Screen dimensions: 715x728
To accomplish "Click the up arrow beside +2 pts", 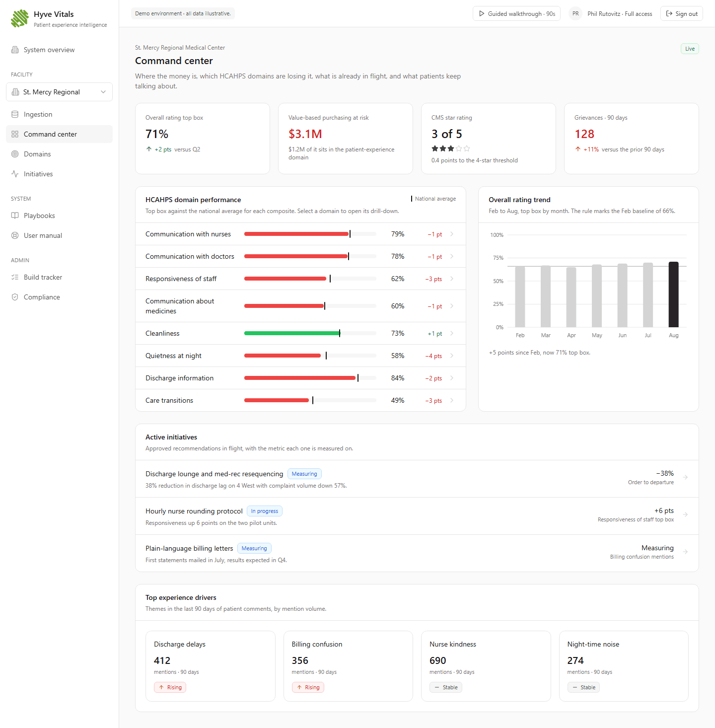I will click(149, 149).
